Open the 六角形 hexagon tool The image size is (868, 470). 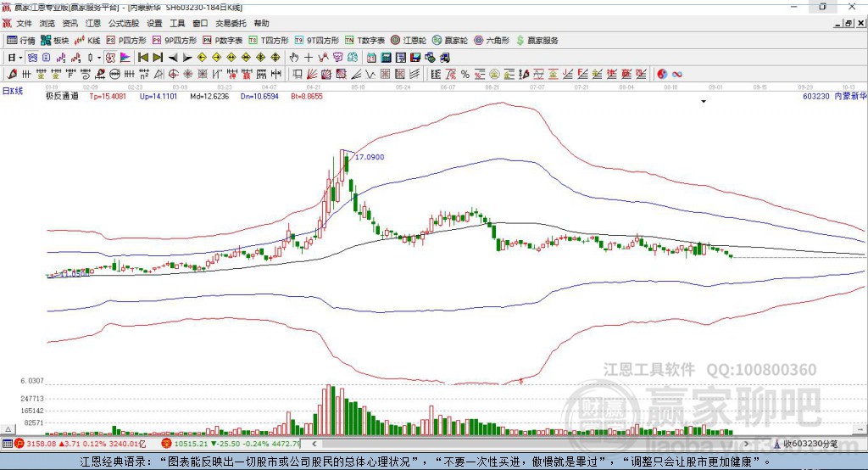(x=492, y=41)
